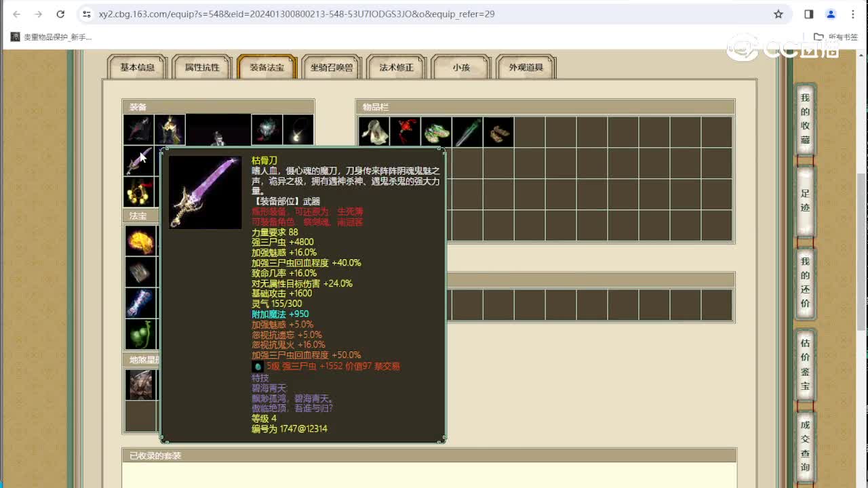The image size is (868, 488).
Task: Click the 力量要求 88 line
Action: pos(275,232)
